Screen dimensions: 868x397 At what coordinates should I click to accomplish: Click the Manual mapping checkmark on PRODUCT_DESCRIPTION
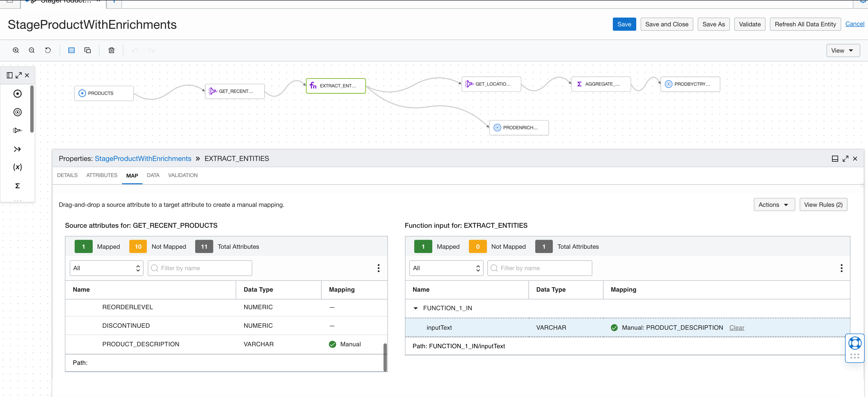tap(333, 344)
